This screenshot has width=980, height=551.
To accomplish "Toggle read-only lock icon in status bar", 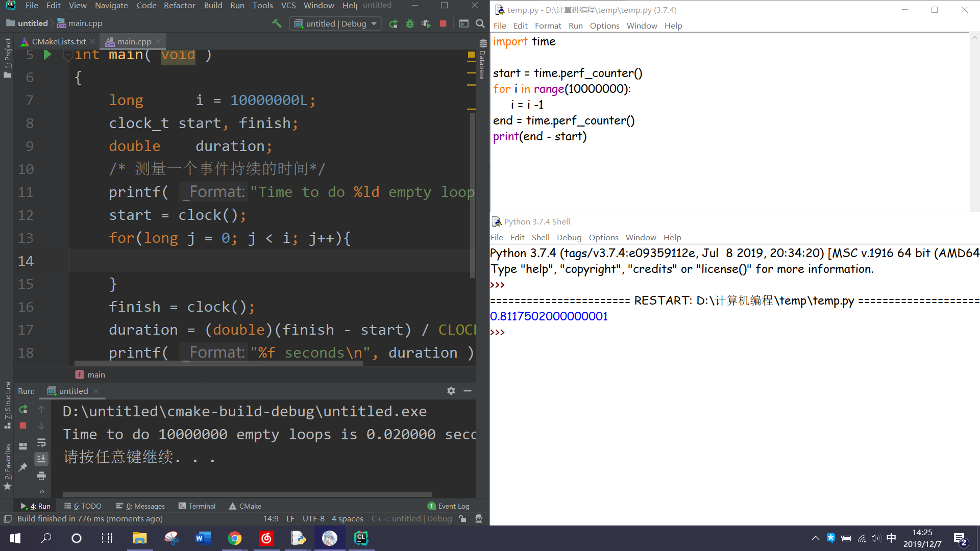I will 462,519.
